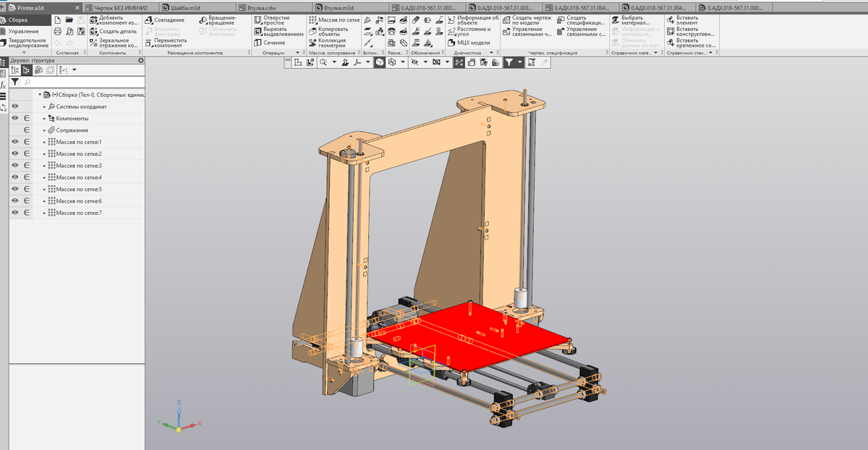Click the Сечение tool
The height and width of the screenshot is (450, 868).
269,43
